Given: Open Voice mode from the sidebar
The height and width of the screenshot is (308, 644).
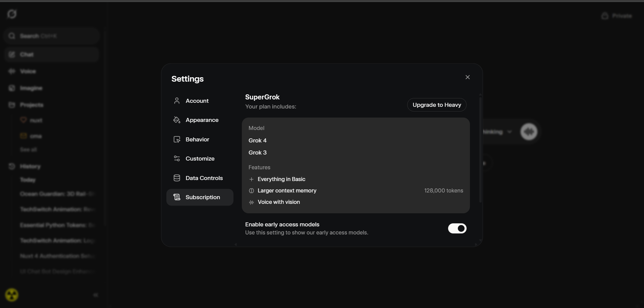Looking at the screenshot, I should click(28, 71).
